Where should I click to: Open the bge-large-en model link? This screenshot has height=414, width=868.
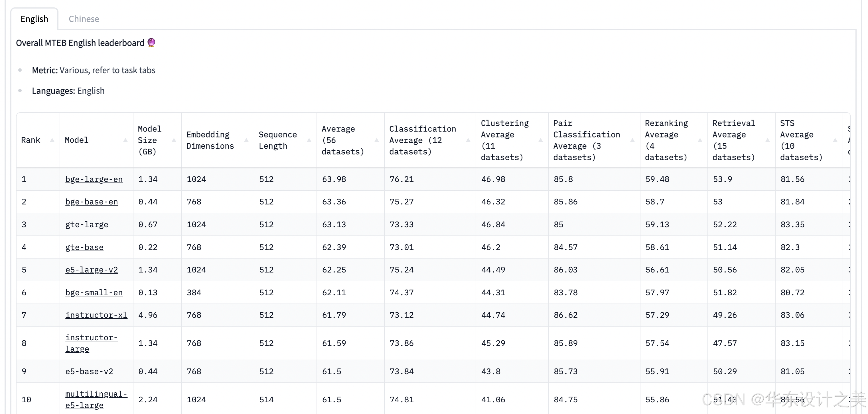(x=94, y=179)
